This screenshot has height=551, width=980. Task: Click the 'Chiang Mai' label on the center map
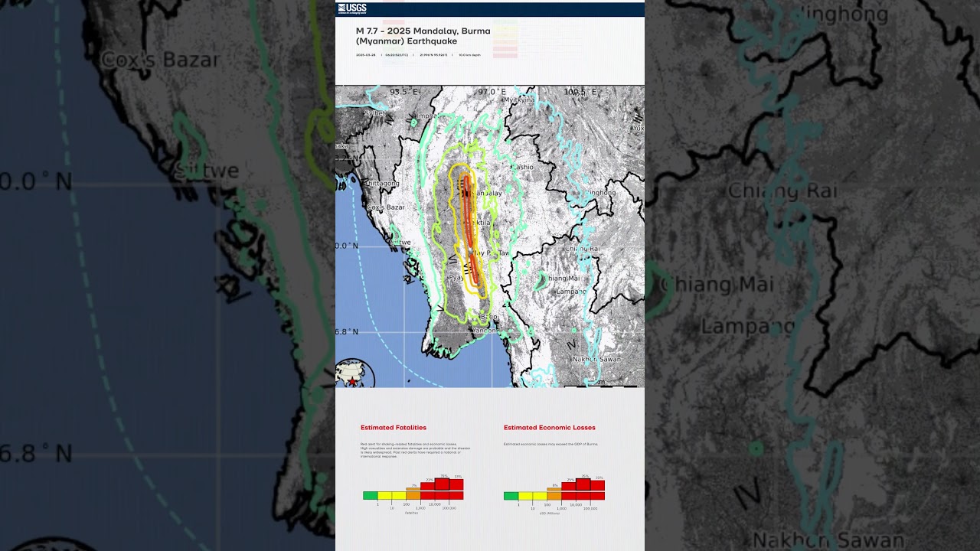click(563, 279)
